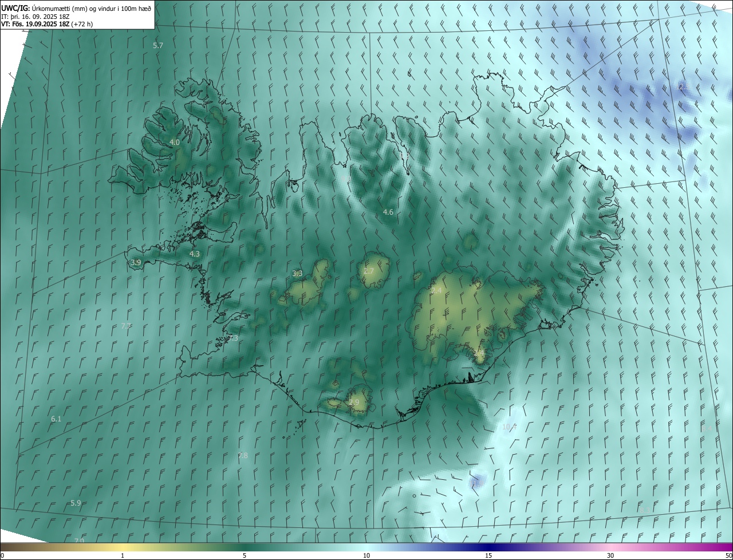Click the 4.6 value in north Iceland
The image size is (733, 560).
pyautogui.click(x=388, y=212)
